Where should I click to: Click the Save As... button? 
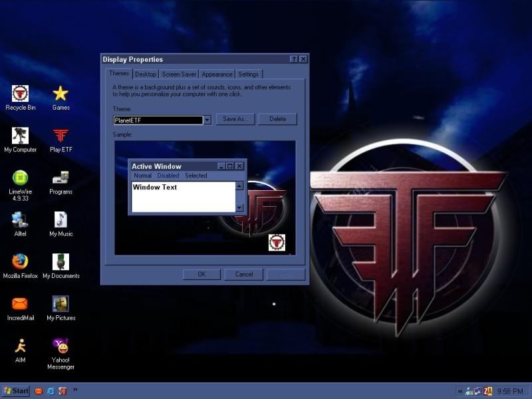coord(235,119)
